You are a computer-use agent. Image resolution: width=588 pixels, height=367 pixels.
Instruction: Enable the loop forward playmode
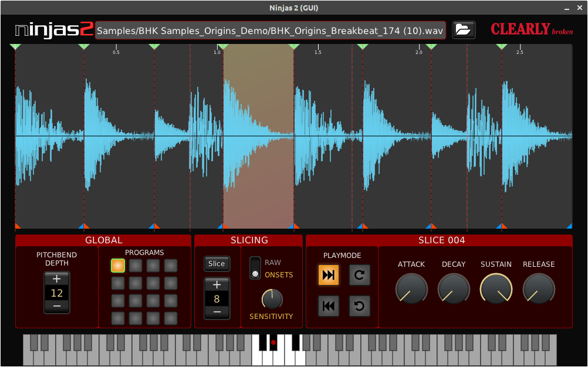359,275
